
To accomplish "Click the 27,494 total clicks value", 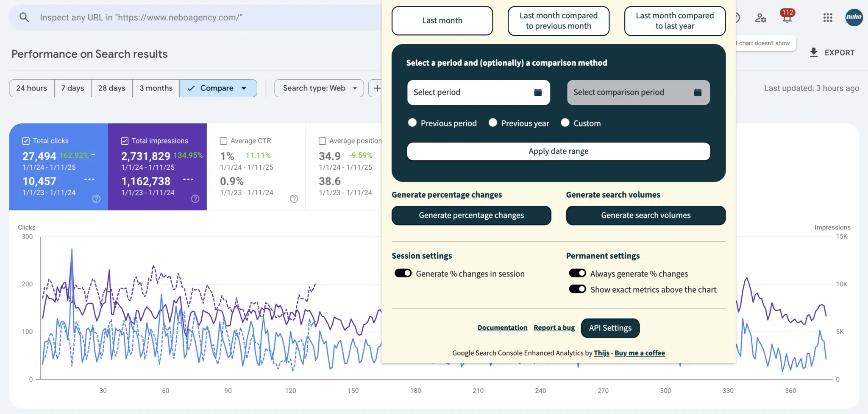I will [x=39, y=156].
